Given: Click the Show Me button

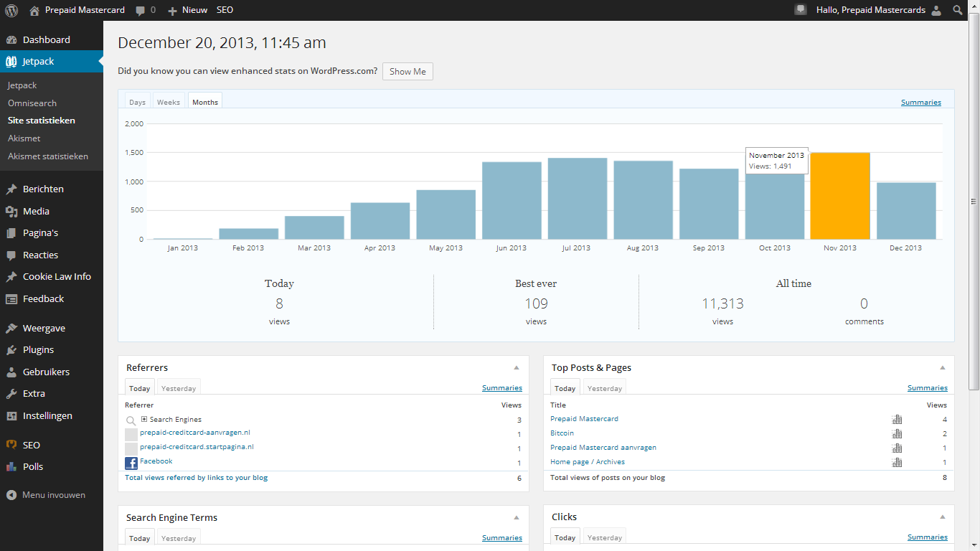Looking at the screenshot, I should (x=407, y=72).
